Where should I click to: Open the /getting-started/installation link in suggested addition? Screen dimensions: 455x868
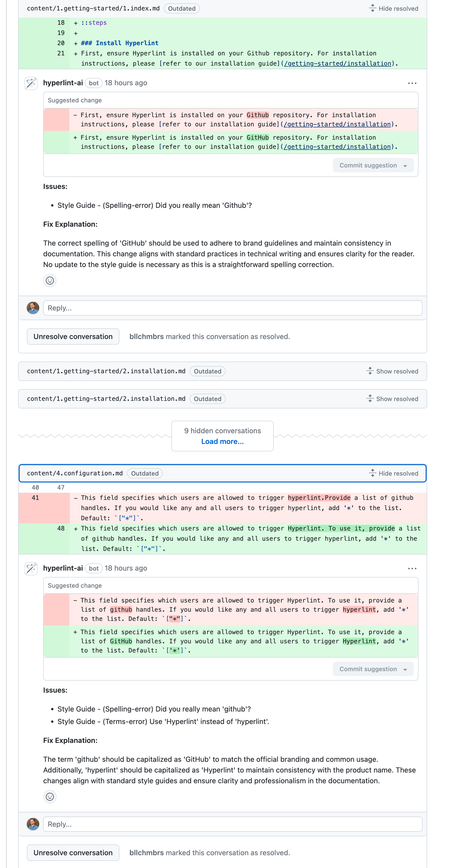(337, 147)
